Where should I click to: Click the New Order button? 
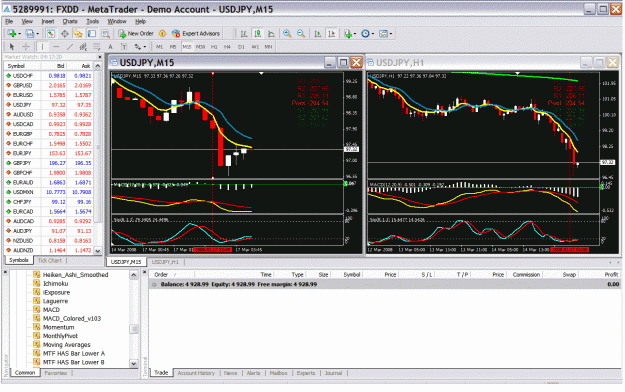click(136, 33)
